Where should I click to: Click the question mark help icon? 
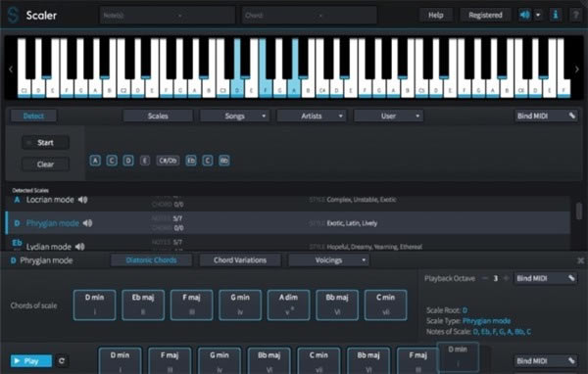pos(575,16)
